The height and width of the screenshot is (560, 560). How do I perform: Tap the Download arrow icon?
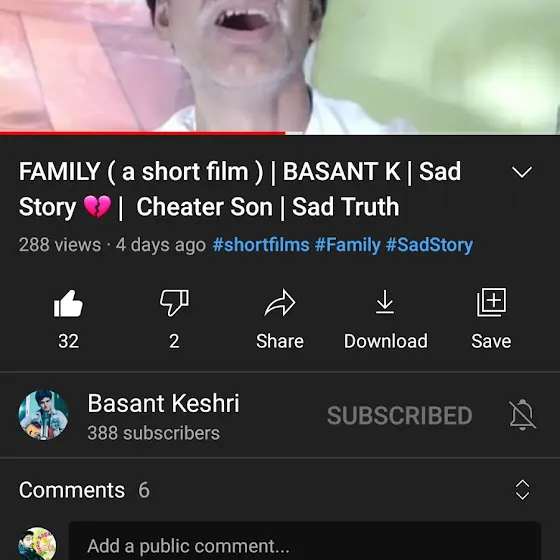pyautogui.click(x=385, y=302)
